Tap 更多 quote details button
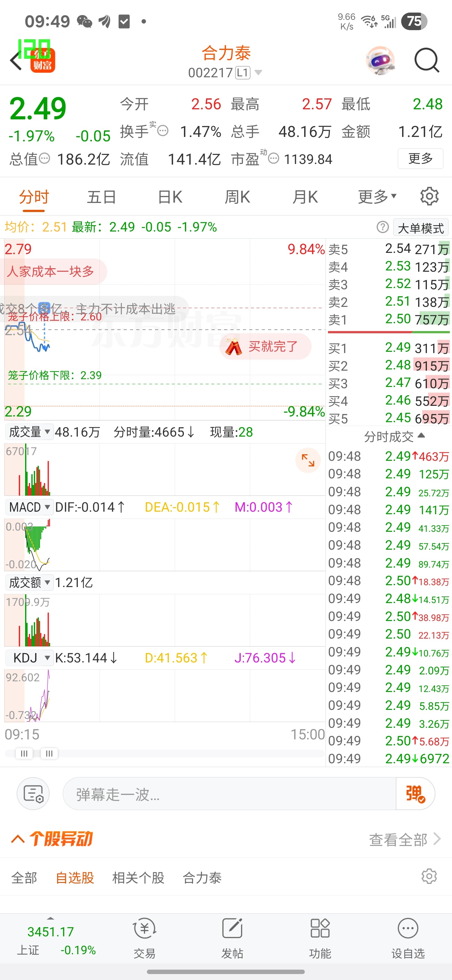Viewport: 452px width, 980px height. coord(420,158)
